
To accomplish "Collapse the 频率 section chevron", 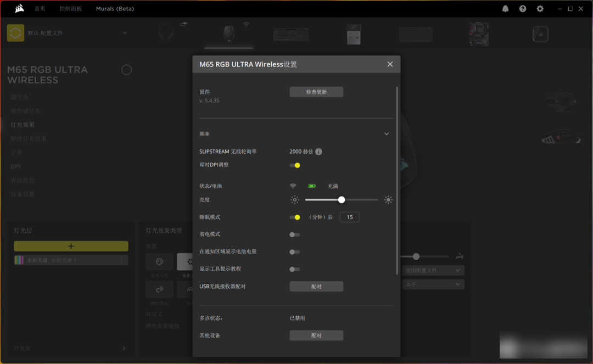I will coord(387,134).
